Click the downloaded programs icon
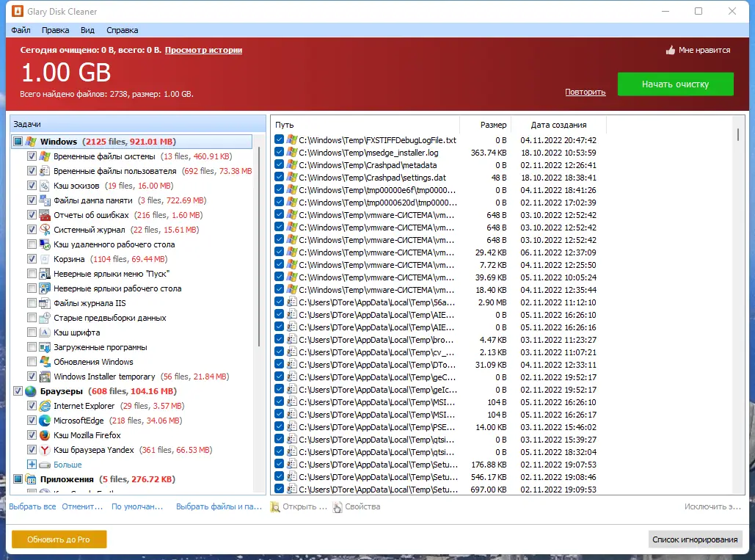 click(x=44, y=347)
